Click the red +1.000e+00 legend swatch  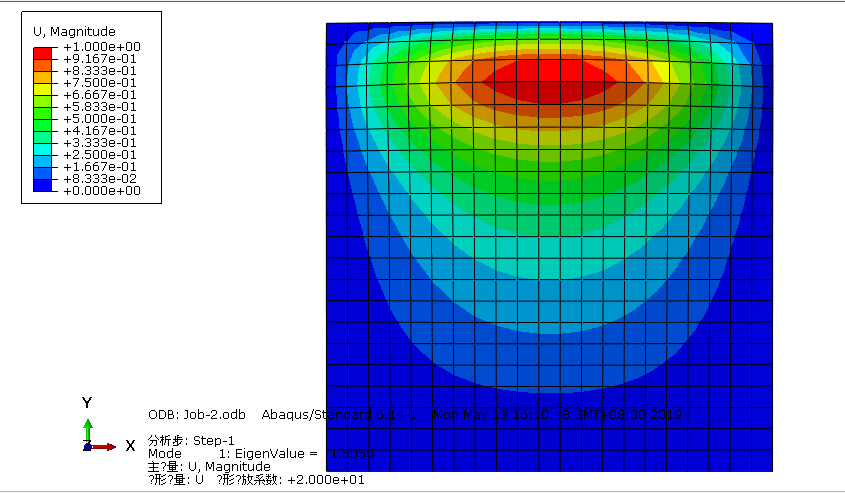[x=43, y=53]
